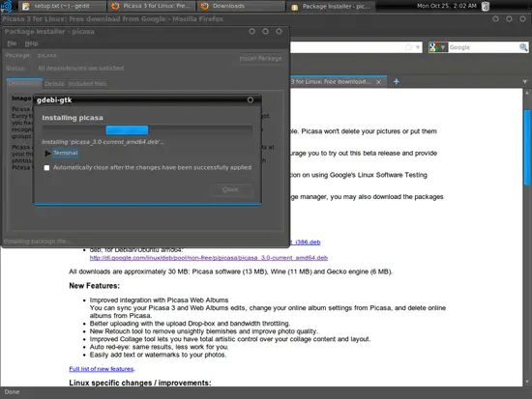Switch to Package Installer taskbar entry
This screenshot has height=399, width=532.
click(331, 6)
